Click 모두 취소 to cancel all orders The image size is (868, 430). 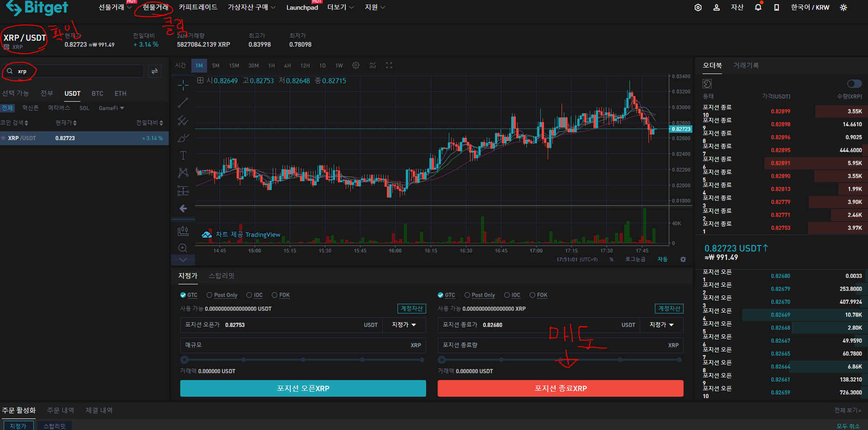(848, 426)
